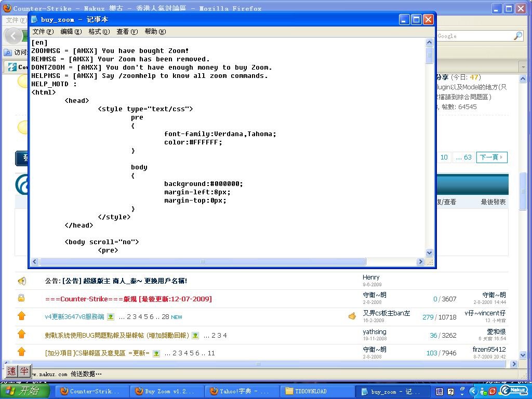This screenshot has width=532, height=399.
Task: Focus the Google search field in Firefox
Action: click(x=475, y=36)
